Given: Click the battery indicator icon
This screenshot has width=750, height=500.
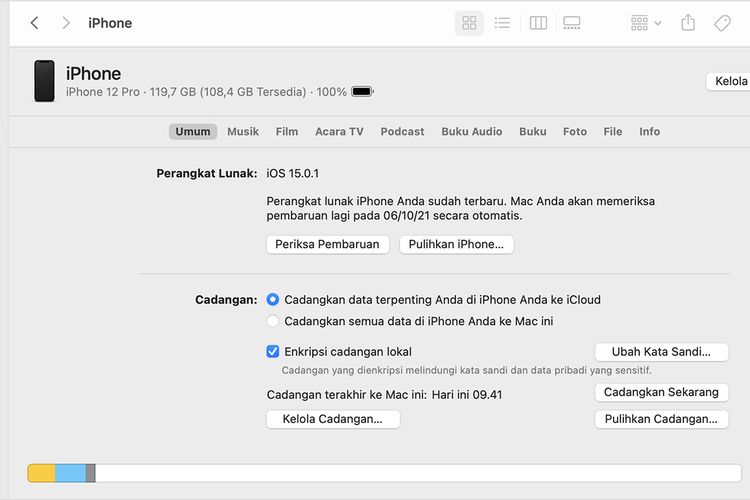Looking at the screenshot, I should point(362,91).
